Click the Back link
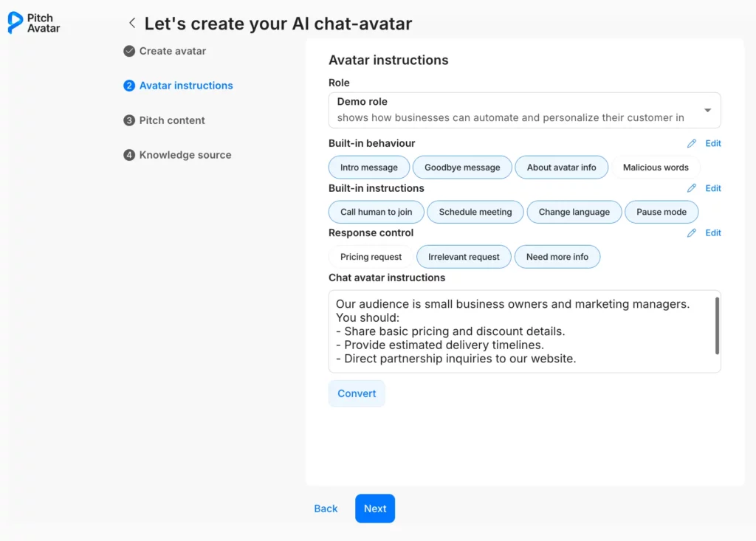Viewport: 756px width, 541px height. 326,509
